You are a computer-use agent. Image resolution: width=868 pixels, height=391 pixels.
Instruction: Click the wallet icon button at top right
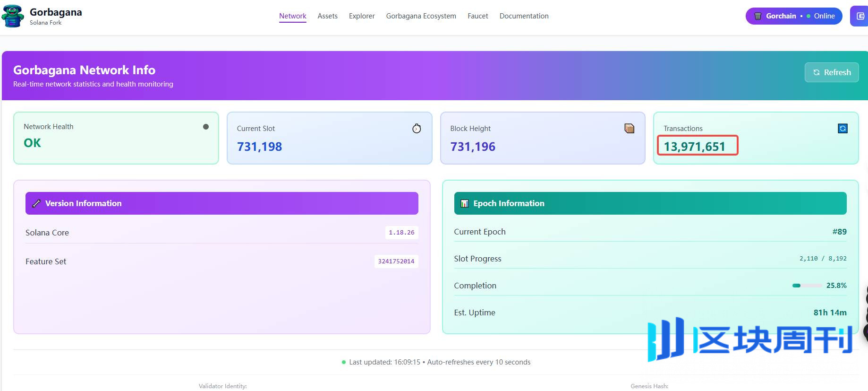click(x=860, y=16)
